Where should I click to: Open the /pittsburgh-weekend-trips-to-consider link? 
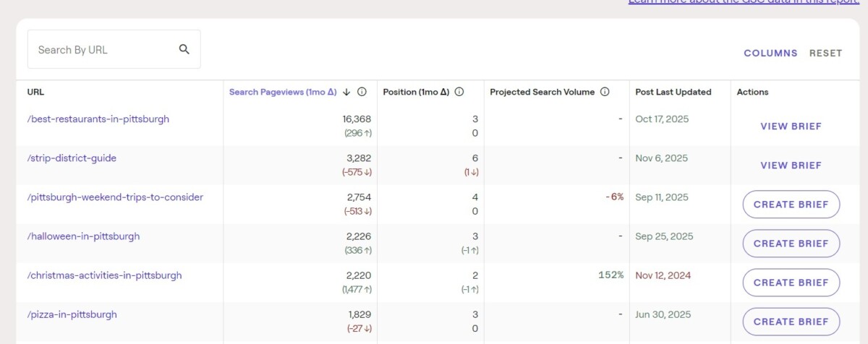point(115,197)
